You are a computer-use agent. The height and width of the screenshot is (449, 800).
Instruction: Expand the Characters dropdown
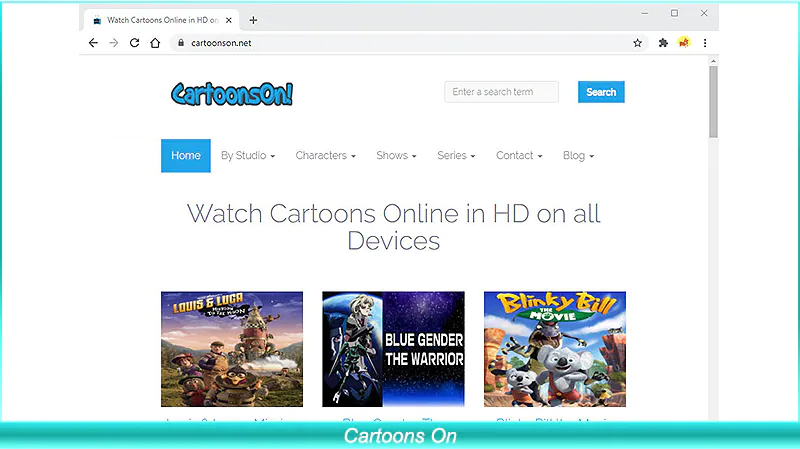click(x=326, y=156)
